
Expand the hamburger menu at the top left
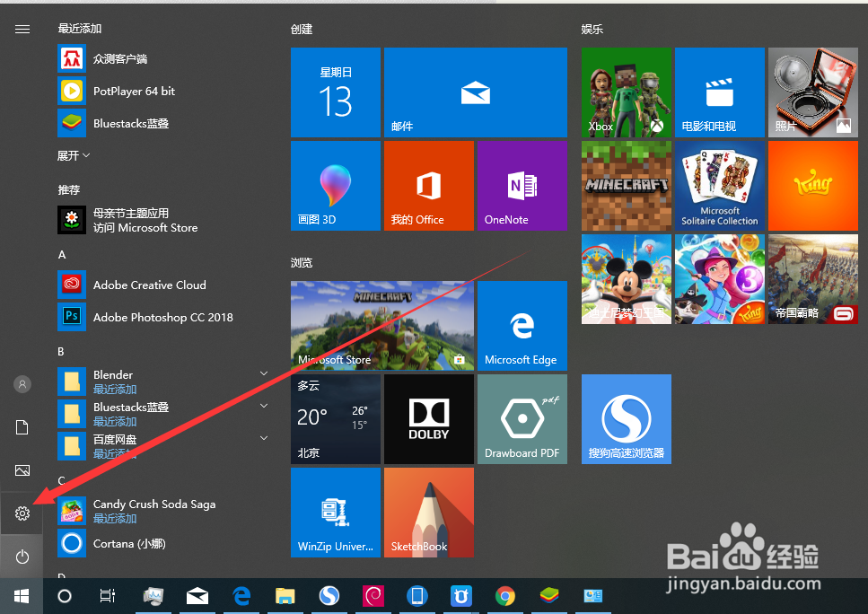pyautogui.click(x=22, y=29)
